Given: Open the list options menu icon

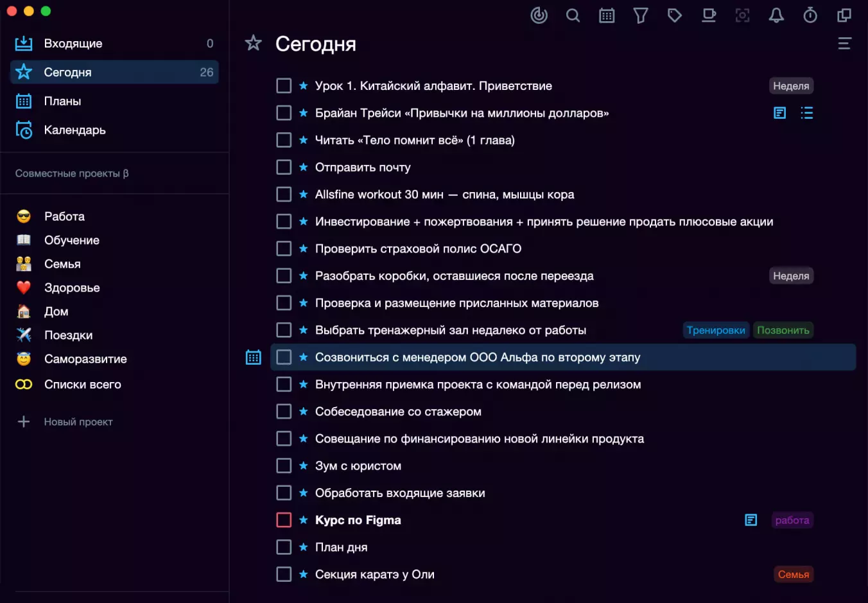Looking at the screenshot, I should (845, 44).
